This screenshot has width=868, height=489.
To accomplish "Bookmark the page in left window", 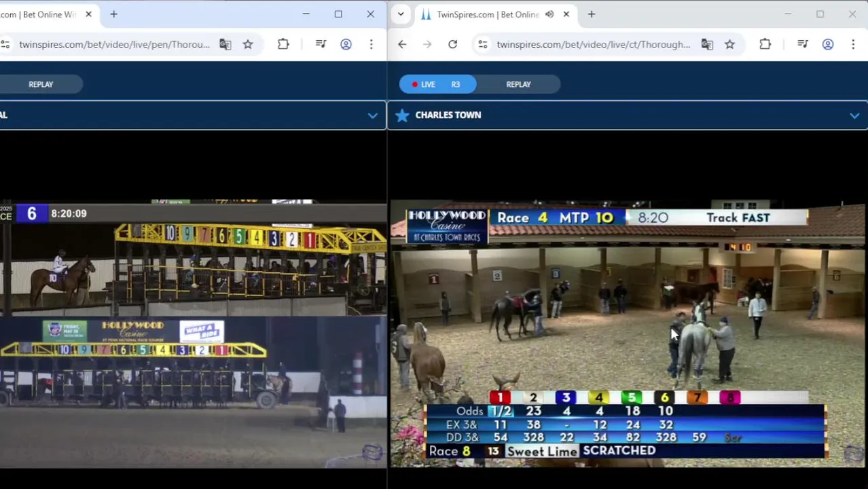I will point(248,44).
